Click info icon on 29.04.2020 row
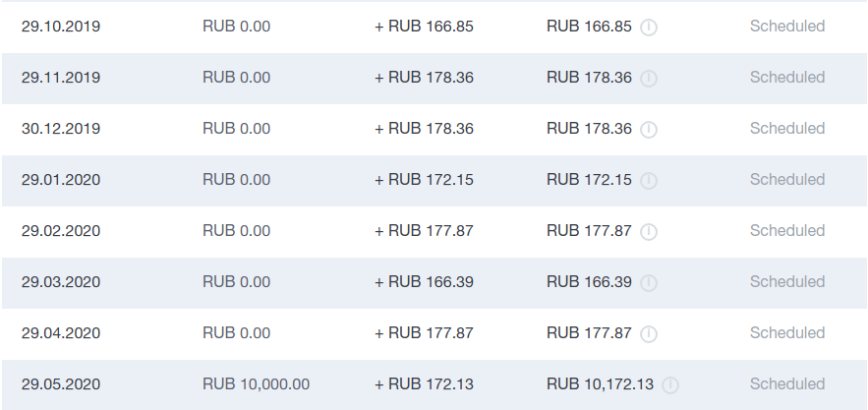 (649, 333)
